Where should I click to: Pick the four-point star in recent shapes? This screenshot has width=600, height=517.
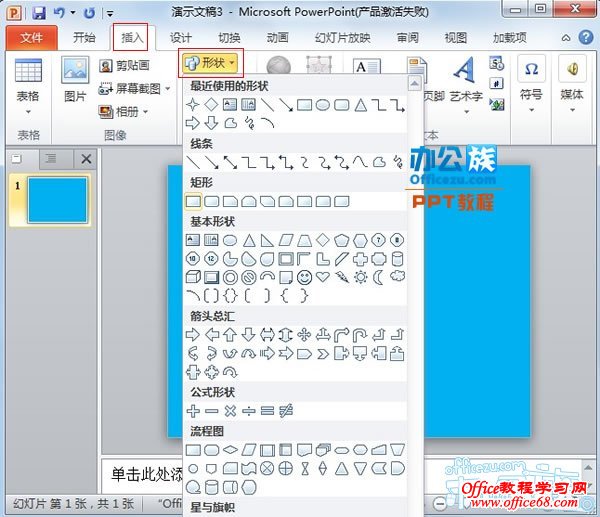click(x=192, y=104)
